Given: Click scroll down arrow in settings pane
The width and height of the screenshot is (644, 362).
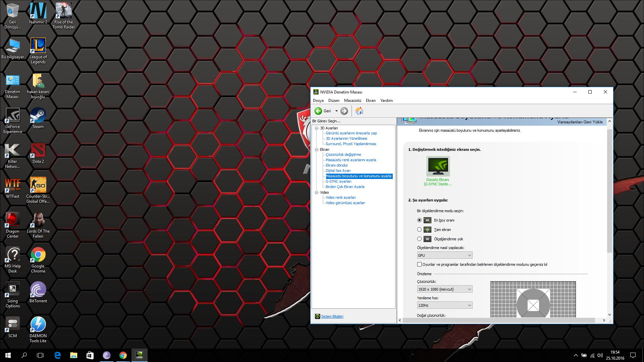Looking at the screenshot, I should [x=609, y=315].
